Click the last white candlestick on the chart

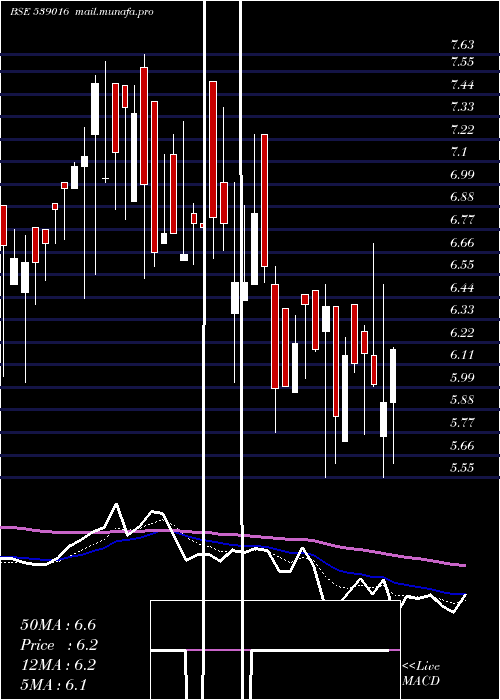[393, 376]
